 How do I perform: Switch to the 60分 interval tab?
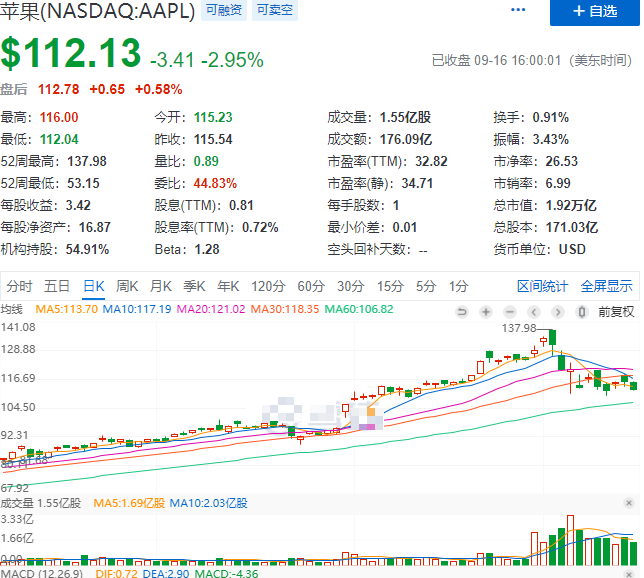click(311, 286)
